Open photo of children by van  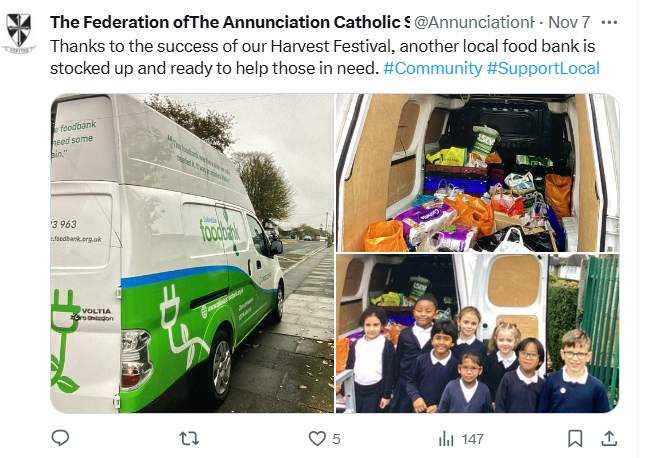tap(478, 333)
